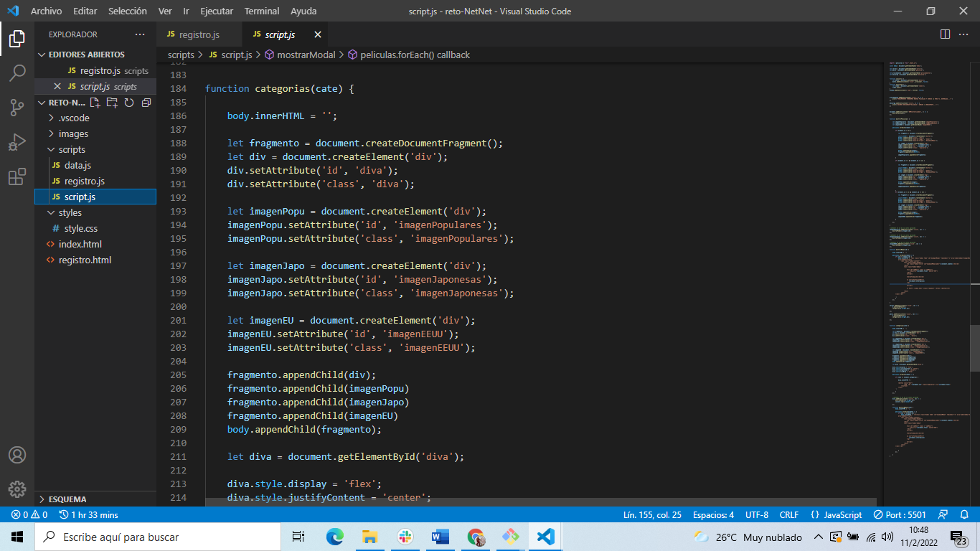Viewport: 980px width, 551px height.
Task: Click Lín. 155, col. 25 cursor position
Action: click(x=652, y=515)
